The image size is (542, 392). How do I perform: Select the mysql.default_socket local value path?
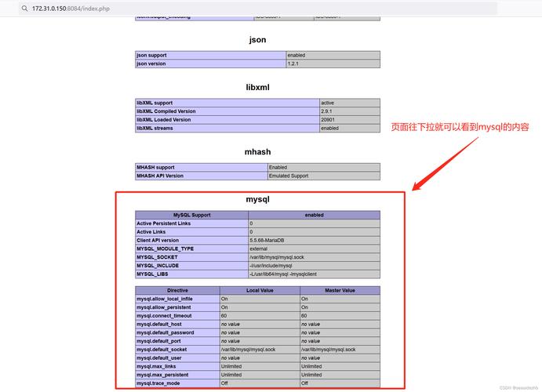pos(248,350)
